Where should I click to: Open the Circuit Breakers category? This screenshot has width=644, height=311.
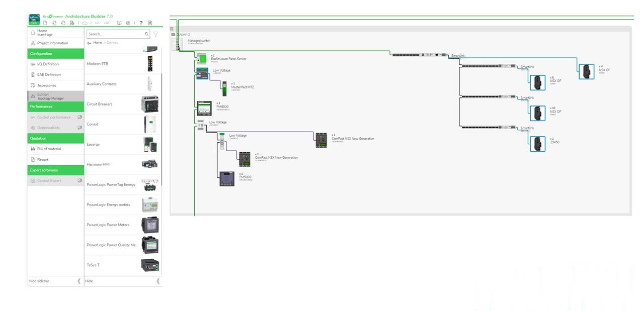(x=123, y=104)
